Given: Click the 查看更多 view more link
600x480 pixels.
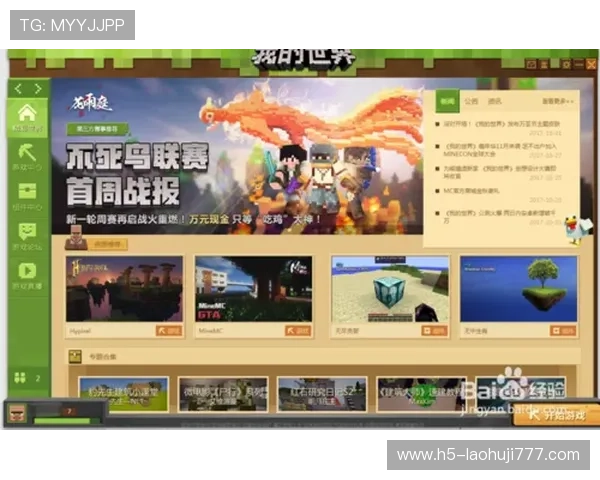Looking at the screenshot, I should [558, 101].
